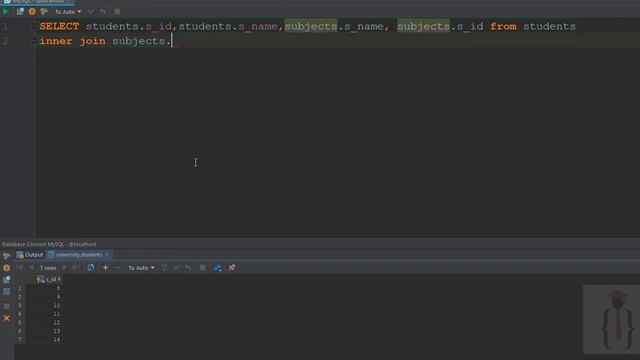
Task: Click the second highlighted 'subjects' word
Action: coord(423,27)
